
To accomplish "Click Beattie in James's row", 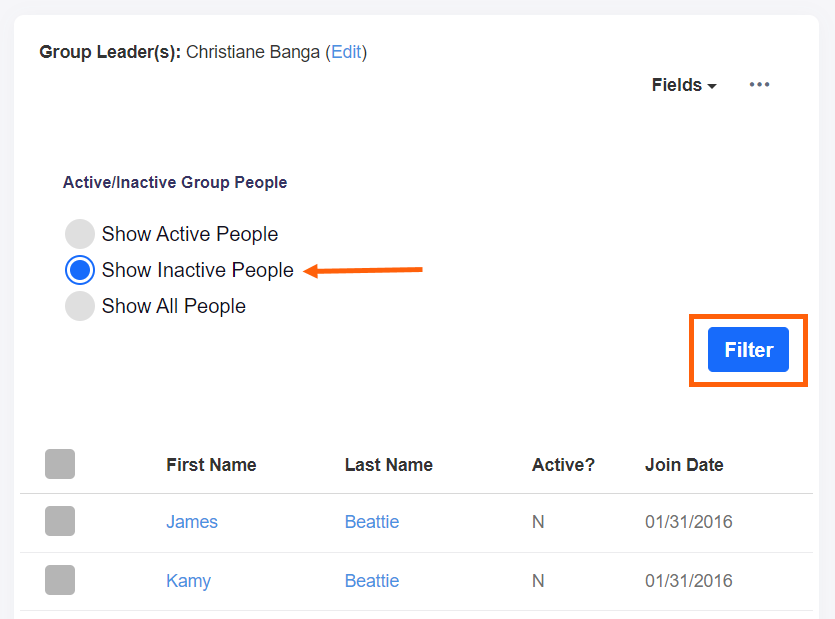I will coord(371,522).
